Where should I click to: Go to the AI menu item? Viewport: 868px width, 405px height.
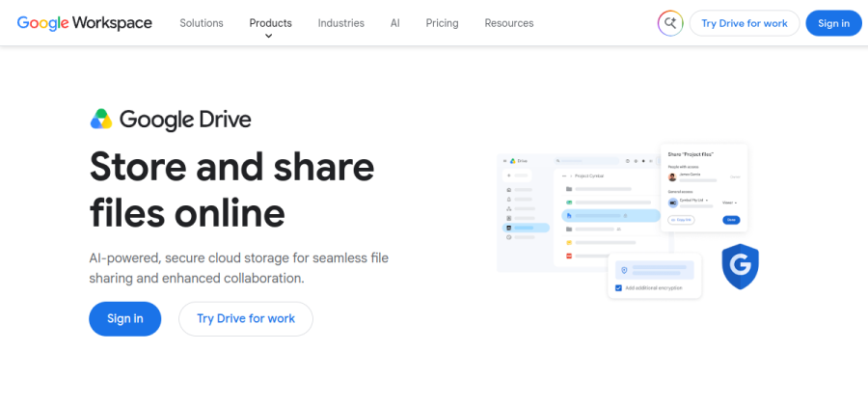pos(395,23)
